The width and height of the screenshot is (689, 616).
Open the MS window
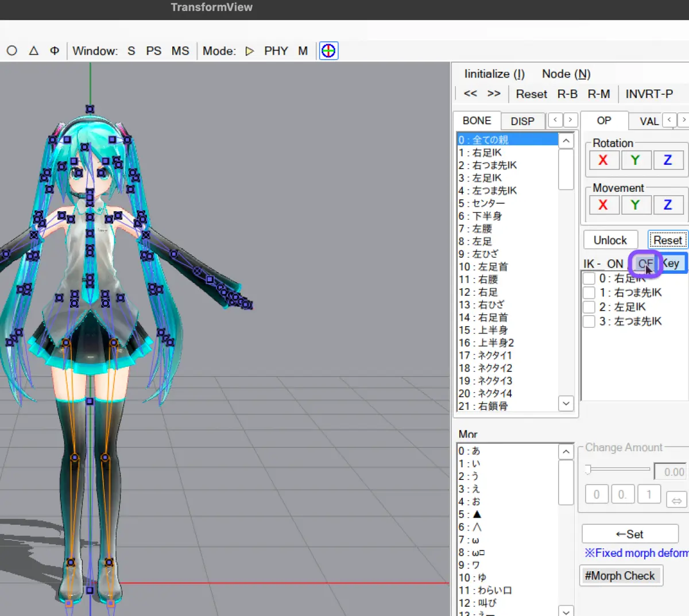pyautogui.click(x=180, y=51)
